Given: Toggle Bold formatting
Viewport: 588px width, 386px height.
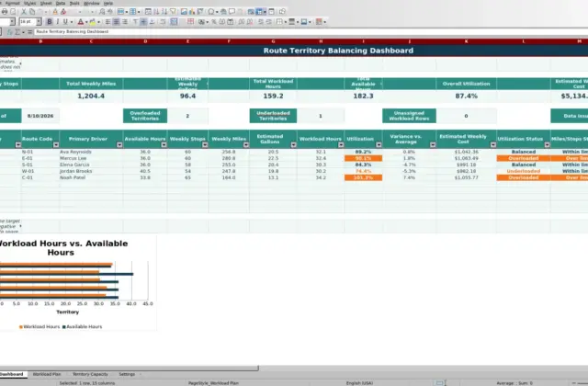Looking at the screenshot, I should point(49,22).
